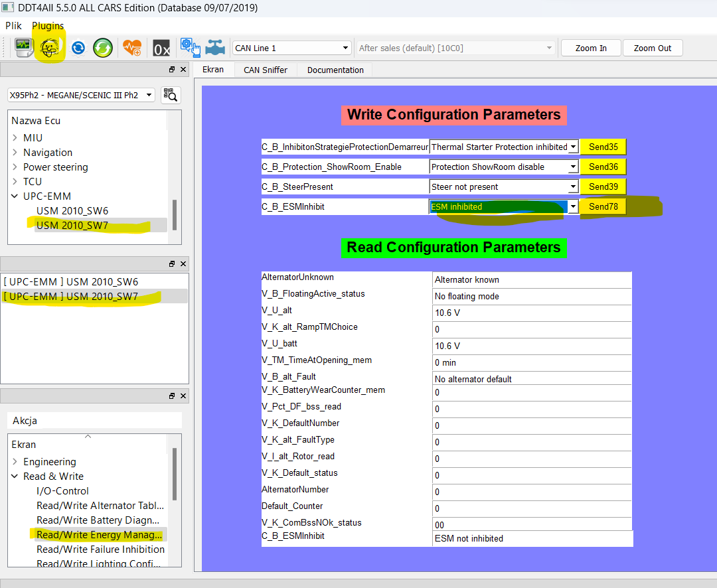Switch to the CAN Sniffer tab
This screenshot has height=588, width=717.
pyautogui.click(x=266, y=70)
